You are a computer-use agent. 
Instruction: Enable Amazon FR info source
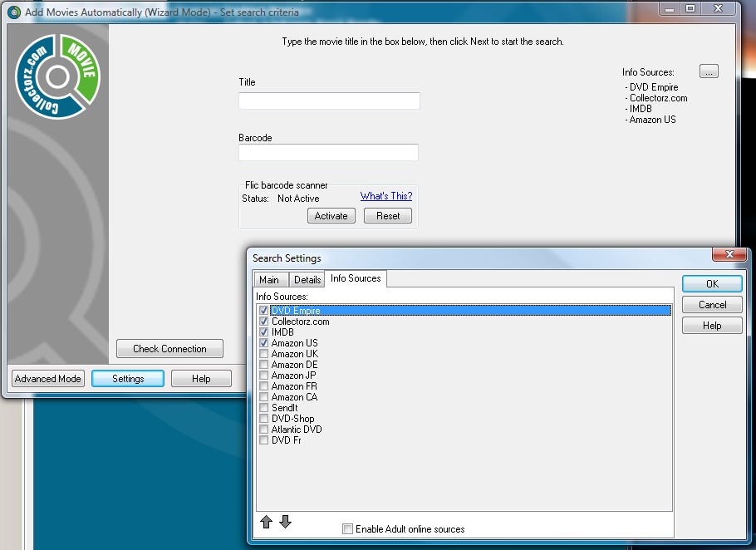(263, 386)
